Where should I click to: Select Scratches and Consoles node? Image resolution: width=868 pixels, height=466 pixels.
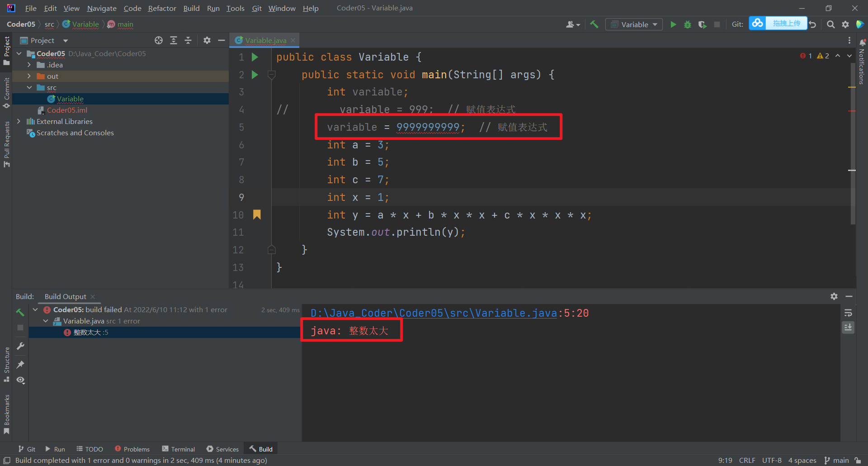75,133
